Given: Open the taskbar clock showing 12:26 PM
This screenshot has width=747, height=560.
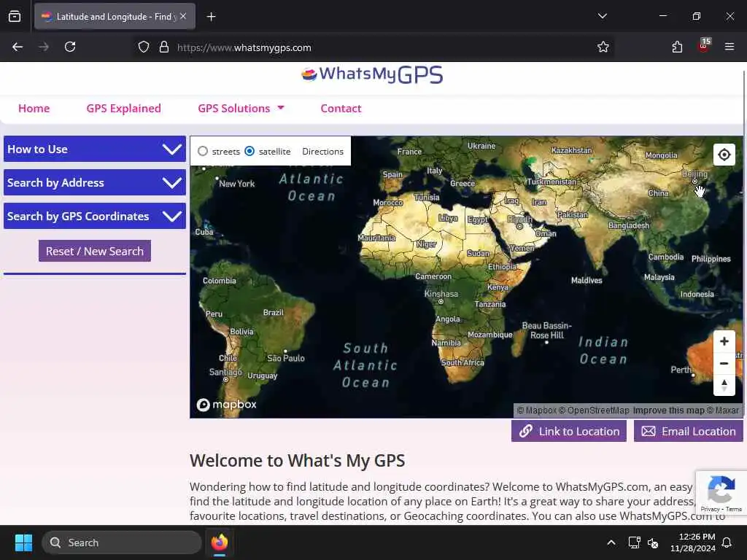Looking at the screenshot, I should pyautogui.click(x=693, y=542).
